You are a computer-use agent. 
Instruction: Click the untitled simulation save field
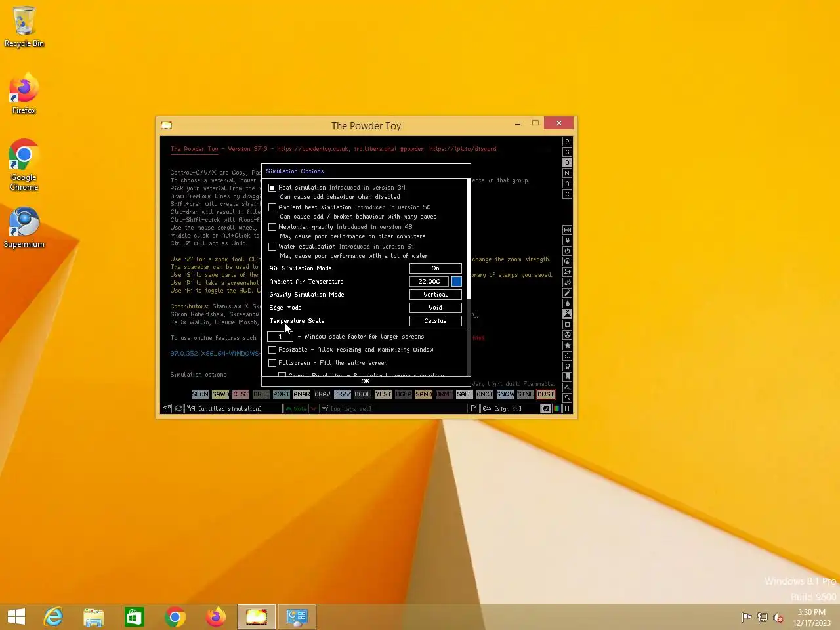[x=234, y=408]
